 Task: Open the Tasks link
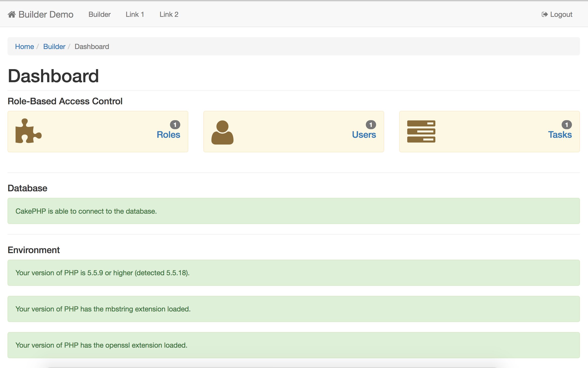[560, 135]
